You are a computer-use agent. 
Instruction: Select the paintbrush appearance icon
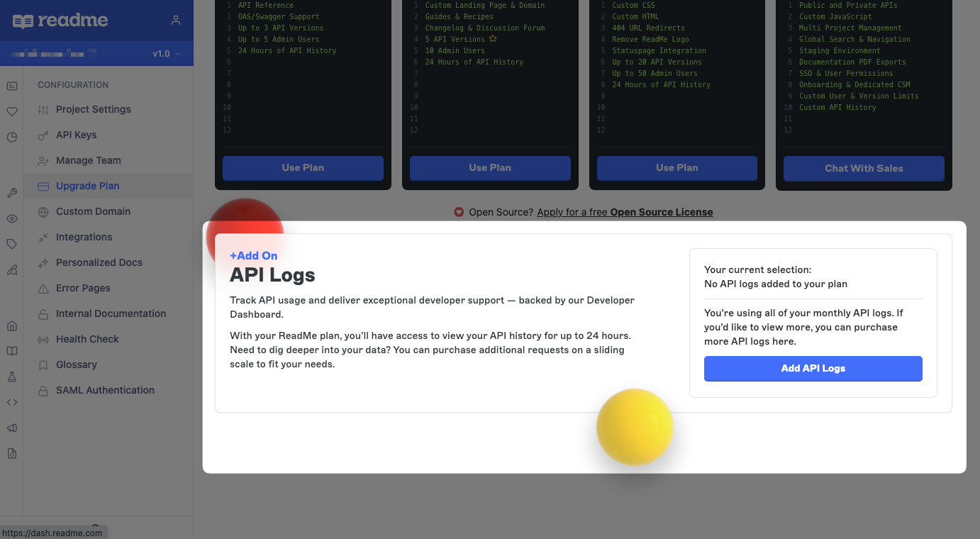11,269
